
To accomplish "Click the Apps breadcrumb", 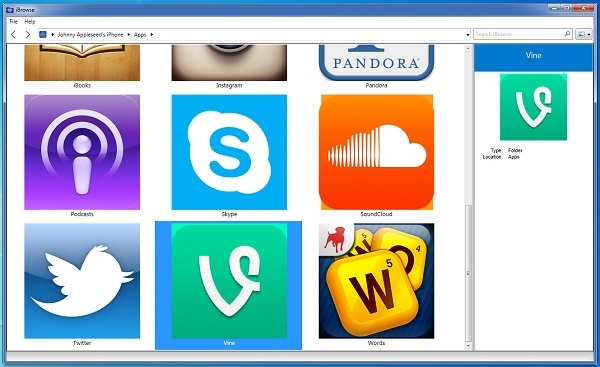I will coord(140,34).
